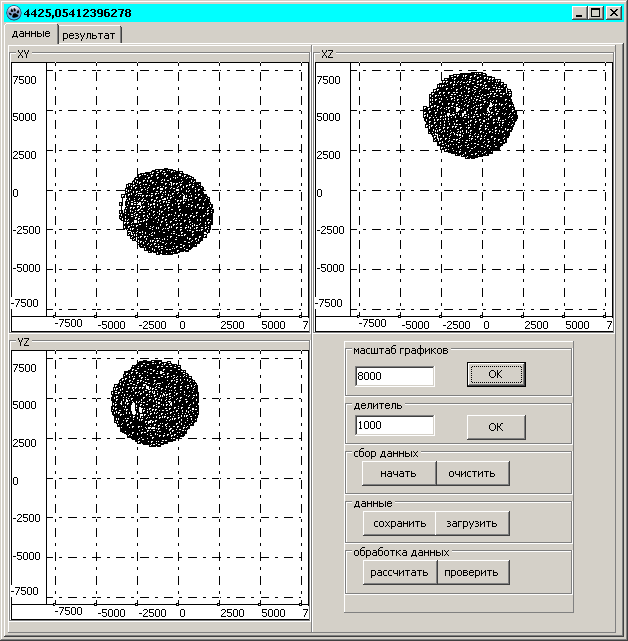
Task: Clear collected data with очистить
Action: tap(472, 473)
